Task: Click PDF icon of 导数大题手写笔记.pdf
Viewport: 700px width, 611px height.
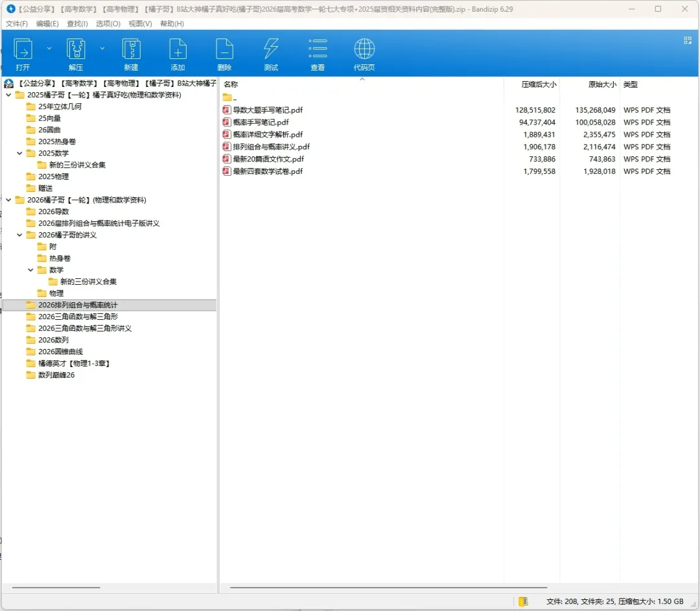Action: (x=227, y=110)
